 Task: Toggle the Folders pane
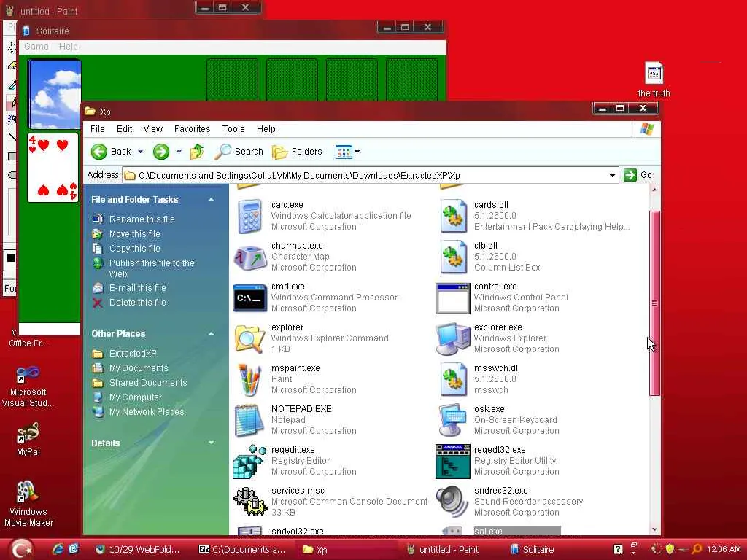click(x=298, y=152)
